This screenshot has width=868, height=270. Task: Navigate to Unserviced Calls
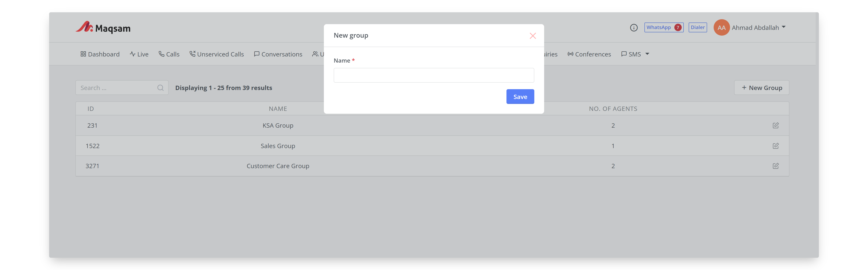[217, 54]
